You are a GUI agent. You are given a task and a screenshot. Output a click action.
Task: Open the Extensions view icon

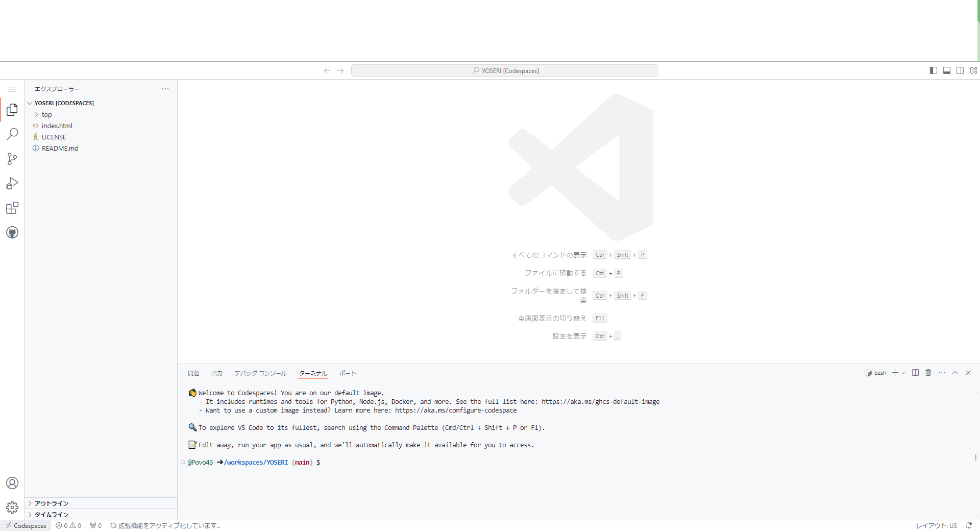pos(12,208)
